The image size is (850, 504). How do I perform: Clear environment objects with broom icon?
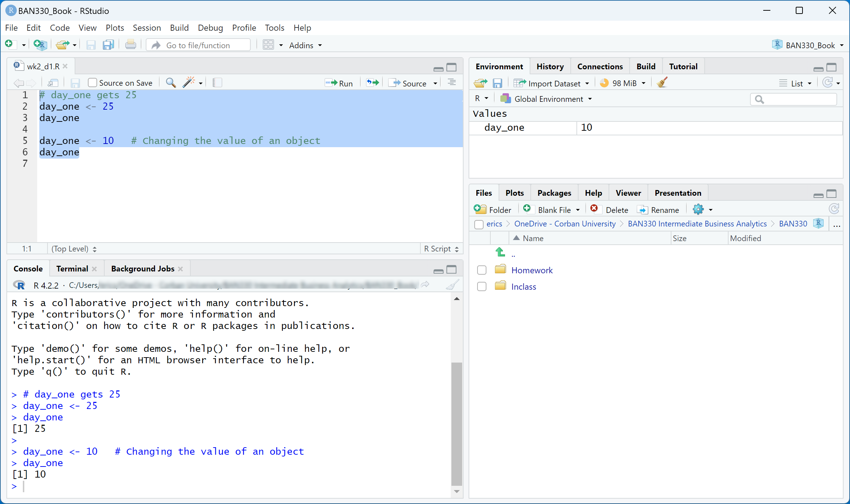[x=662, y=83]
